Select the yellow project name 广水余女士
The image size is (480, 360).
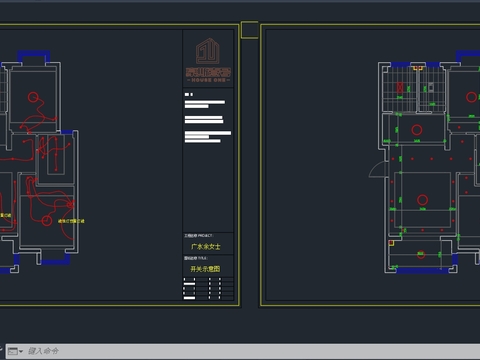[206, 247]
